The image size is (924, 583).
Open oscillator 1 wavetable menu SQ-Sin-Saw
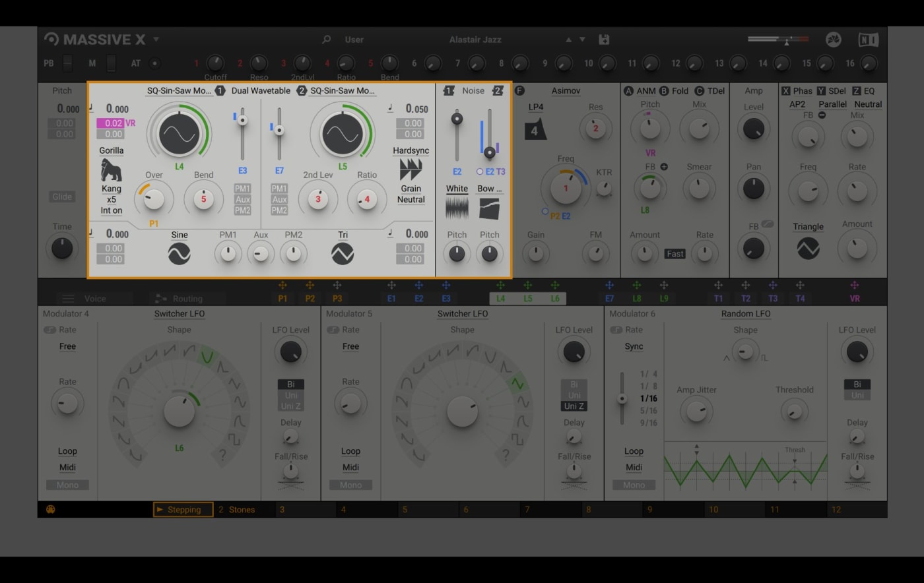(x=179, y=90)
